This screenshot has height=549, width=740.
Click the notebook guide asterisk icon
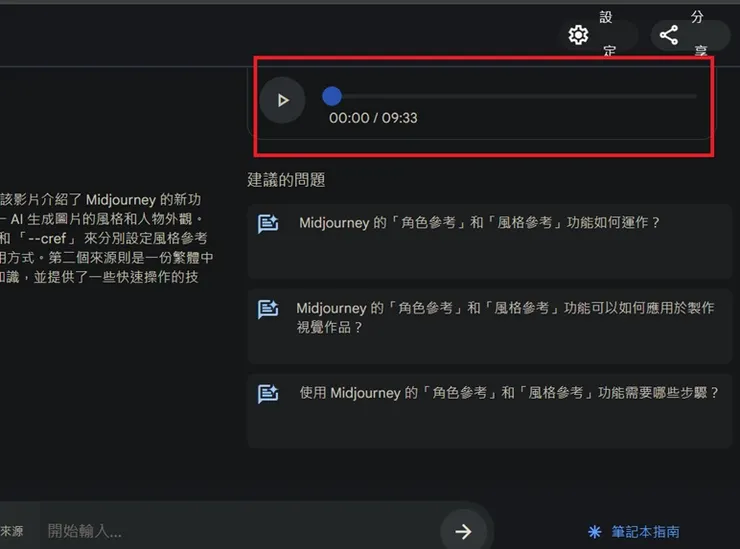tap(595, 532)
